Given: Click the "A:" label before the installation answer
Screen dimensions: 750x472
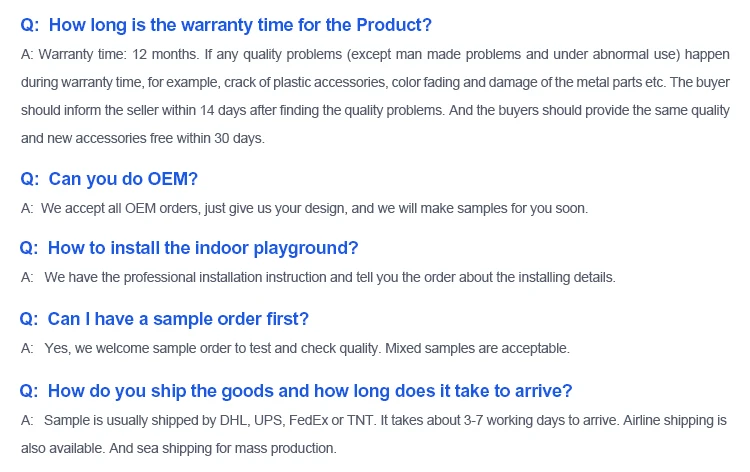Looking at the screenshot, I should (x=26, y=277).
